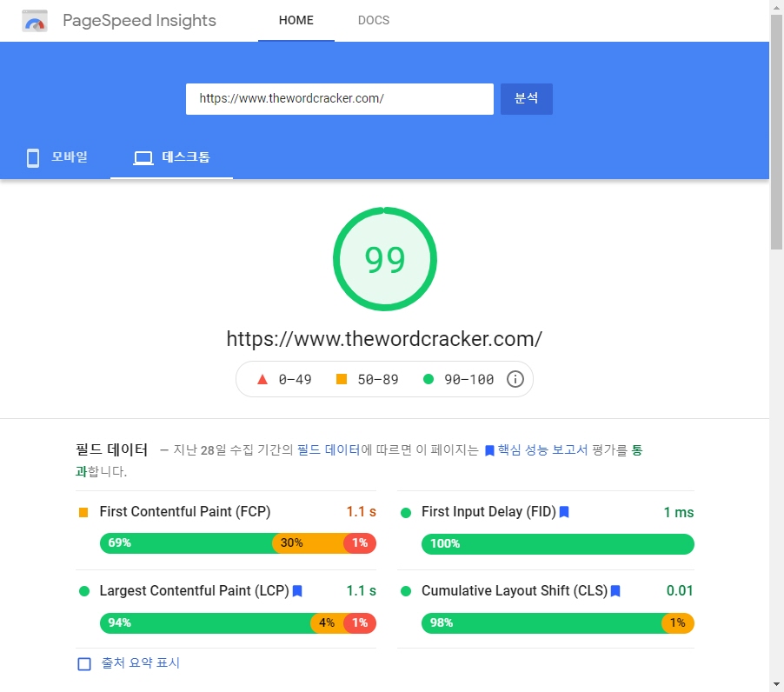Switch to the 데스크톱 desktop tab

tap(171, 157)
